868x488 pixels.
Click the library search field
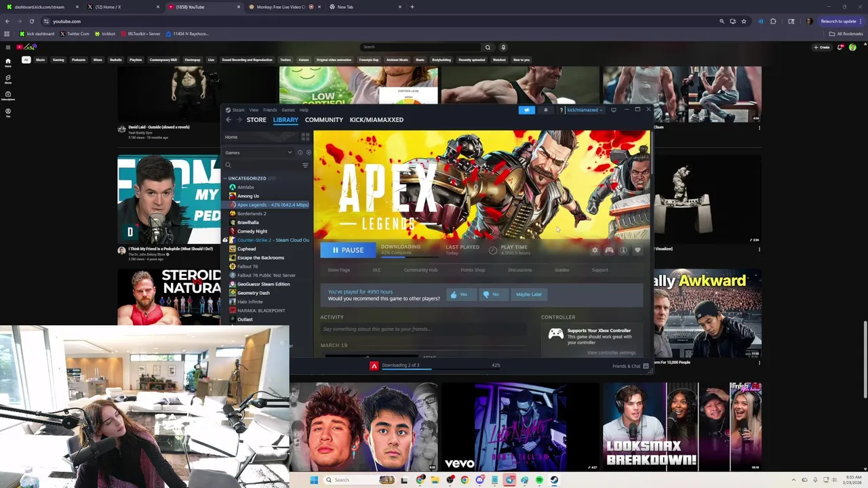pyautogui.click(x=261, y=165)
